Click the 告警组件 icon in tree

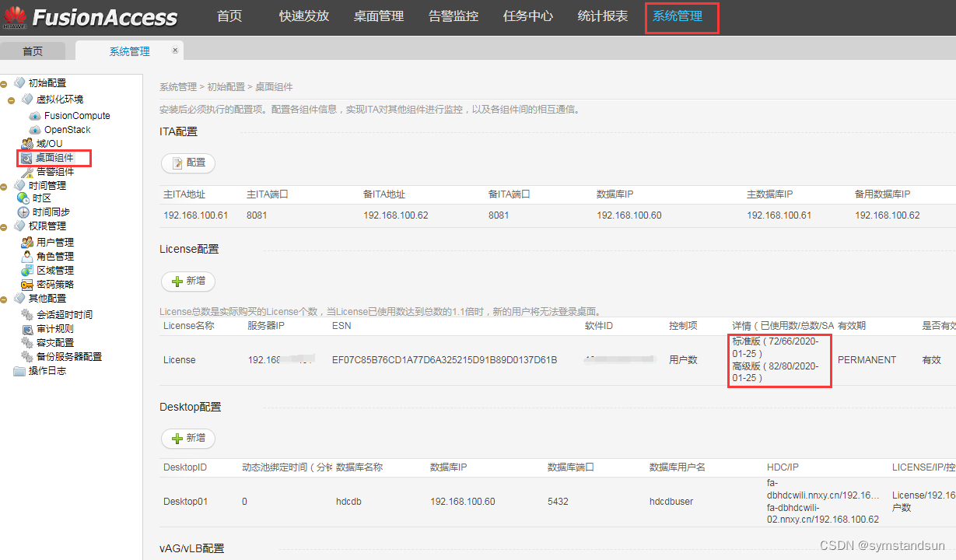point(27,172)
